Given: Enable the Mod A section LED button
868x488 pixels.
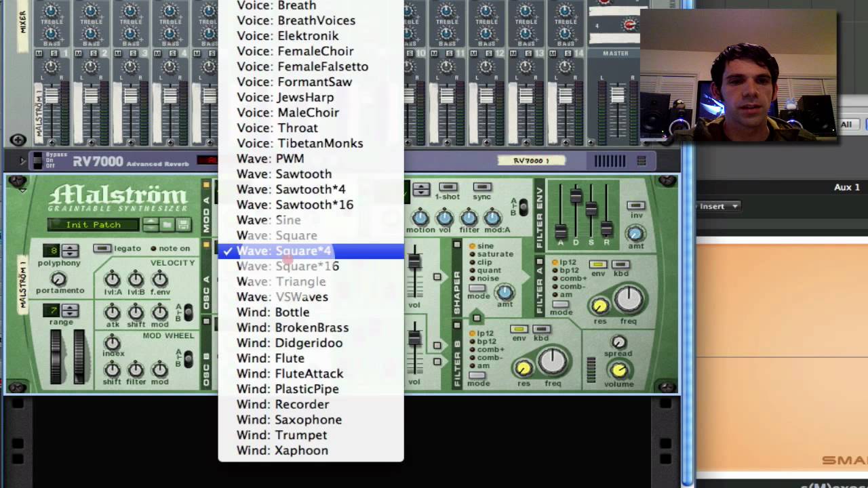Looking at the screenshot, I should point(206,185).
